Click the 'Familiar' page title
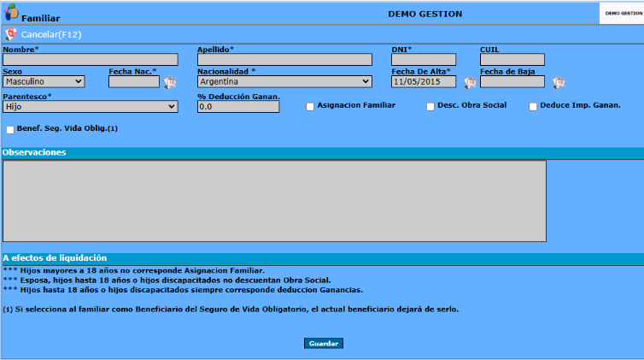Screen dimensions: 644x360 pos(41,18)
